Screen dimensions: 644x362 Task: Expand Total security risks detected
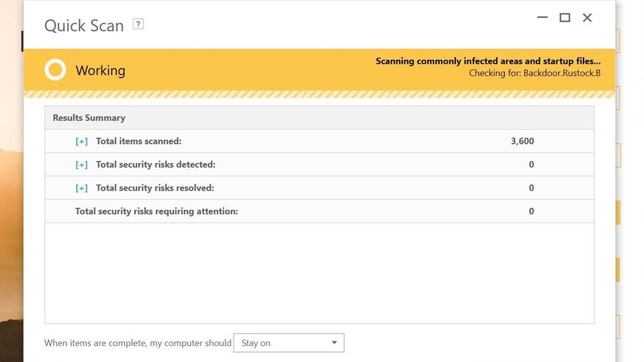pos(82,165)
